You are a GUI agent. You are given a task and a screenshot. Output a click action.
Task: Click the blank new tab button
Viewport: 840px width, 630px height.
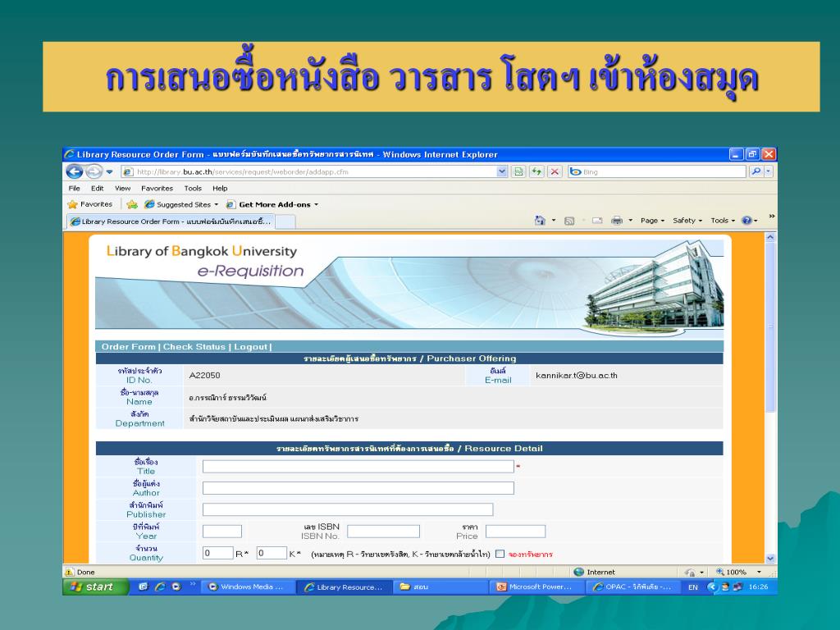(x=285, y=221)
